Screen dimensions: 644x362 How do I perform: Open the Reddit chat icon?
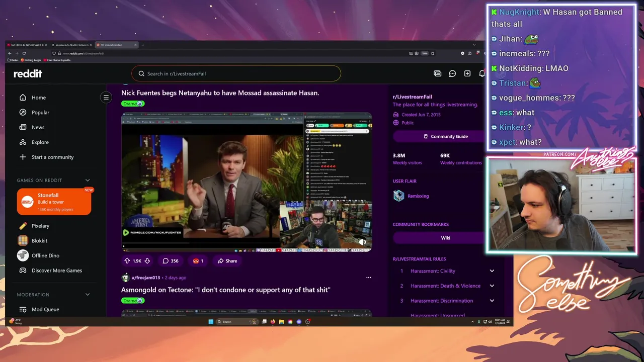452,73
